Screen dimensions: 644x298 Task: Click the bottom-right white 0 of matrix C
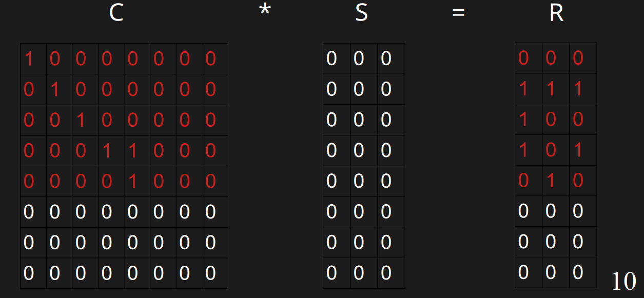pyautogui.click(x=210, y=273)
